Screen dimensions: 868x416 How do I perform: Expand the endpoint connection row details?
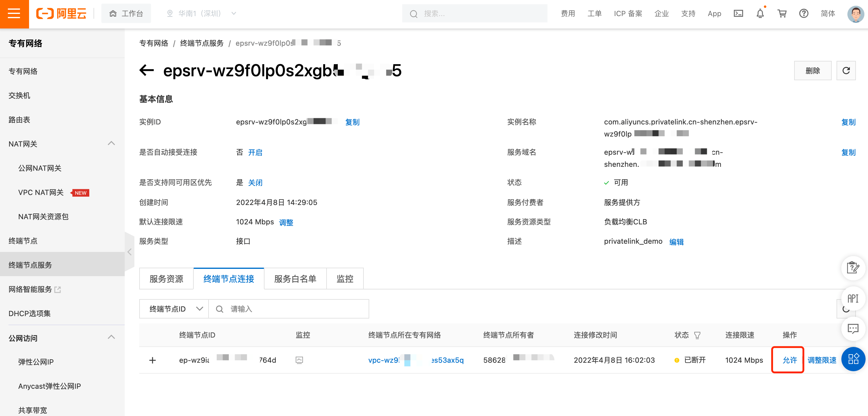(153, 360)
